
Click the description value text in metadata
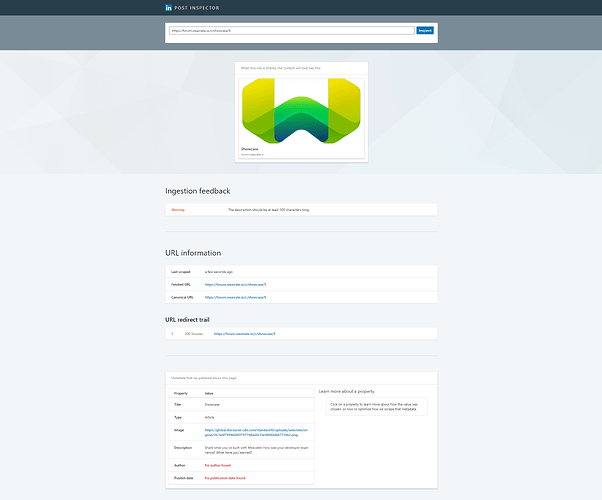tap(256, 450)
